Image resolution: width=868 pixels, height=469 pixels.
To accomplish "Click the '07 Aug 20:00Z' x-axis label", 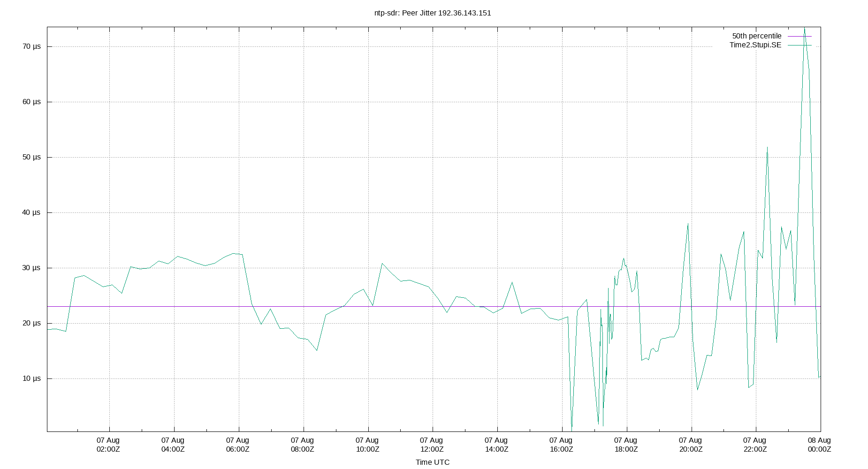I will pos(691,445).
